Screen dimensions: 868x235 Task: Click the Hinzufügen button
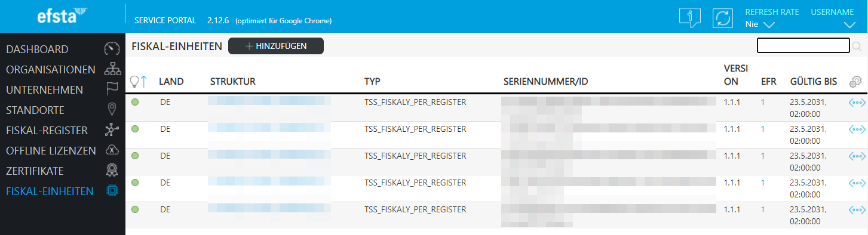point(276,46)
